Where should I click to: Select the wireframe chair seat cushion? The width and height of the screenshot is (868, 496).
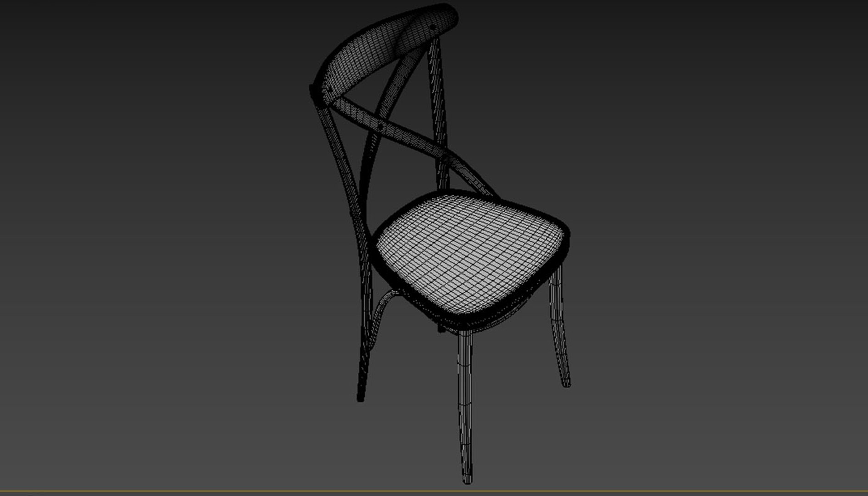click(x=469, y=256)
